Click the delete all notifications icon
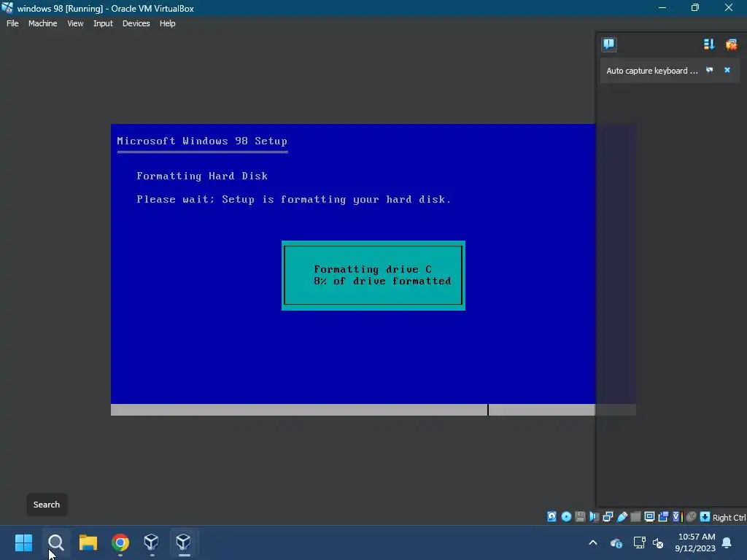Image resolution: width=747 pixels, height=560 pixels. pyautogui.click(x=731, y=44)
